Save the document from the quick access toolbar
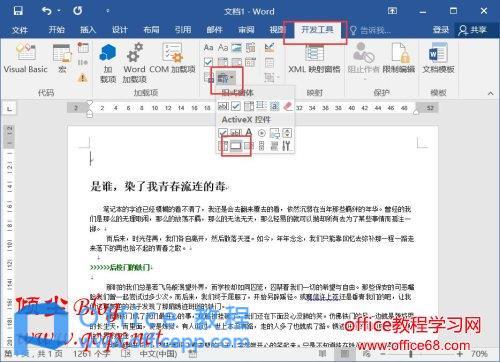This screenshot has width=500, height=362. (18, 11)
